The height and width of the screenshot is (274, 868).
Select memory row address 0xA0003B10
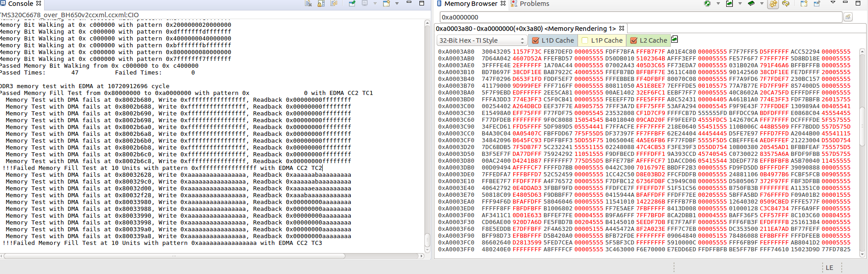coord(456,72)
